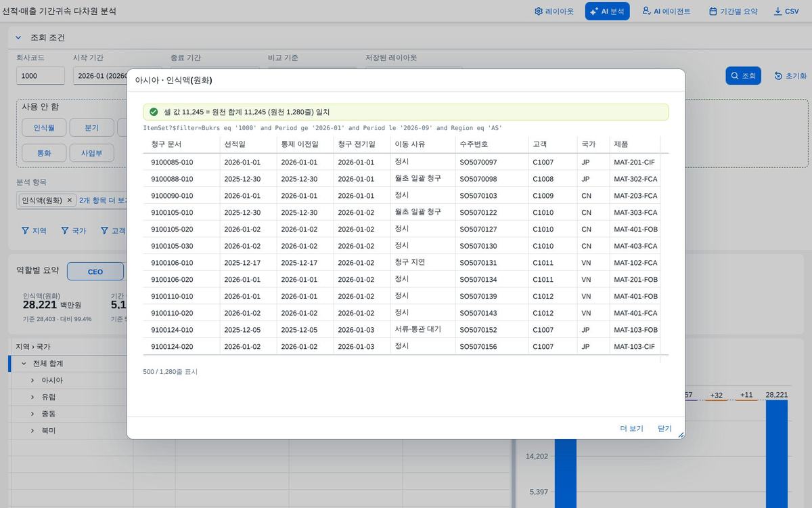Select the 통화 dimension chip
Screen dimensions: 812x508
(44, 153)
